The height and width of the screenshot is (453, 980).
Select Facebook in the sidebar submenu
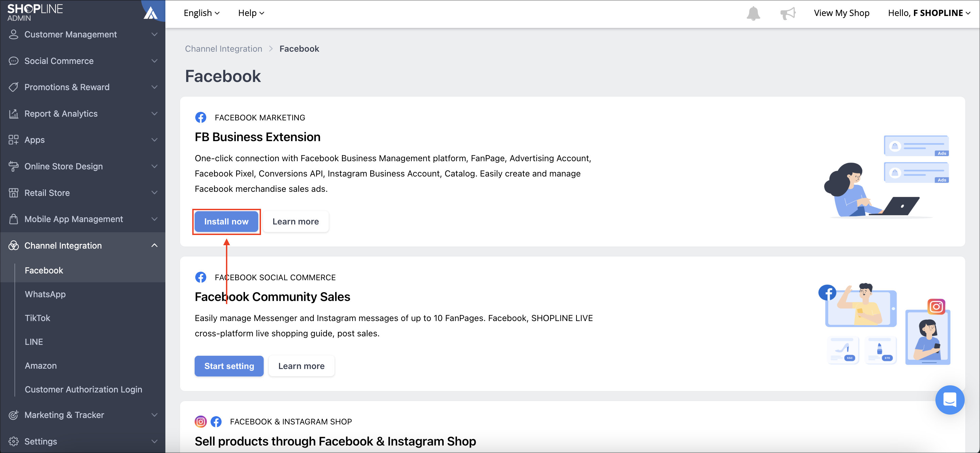[83, 270]
